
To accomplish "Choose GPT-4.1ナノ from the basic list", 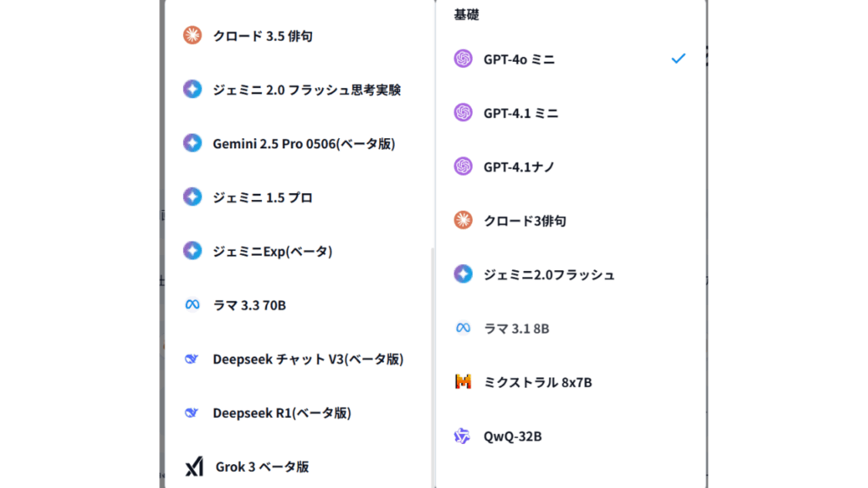I will (x=519, y=167).
